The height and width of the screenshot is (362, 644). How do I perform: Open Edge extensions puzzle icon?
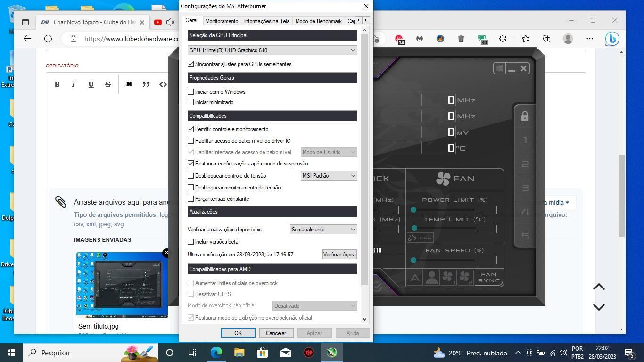pyautogui.click(x=503, y=39)
